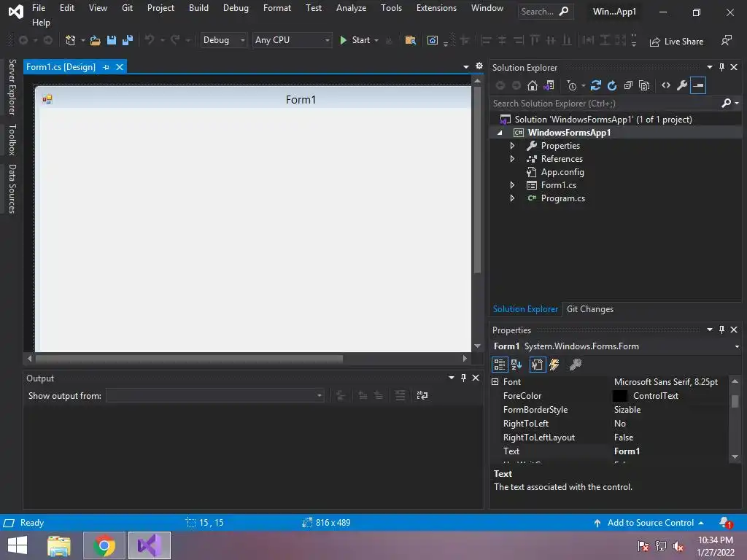The image size is (747, 560).
Task: Toggle Alphabetical sort in Properties panel
Action: pos(516,365)
